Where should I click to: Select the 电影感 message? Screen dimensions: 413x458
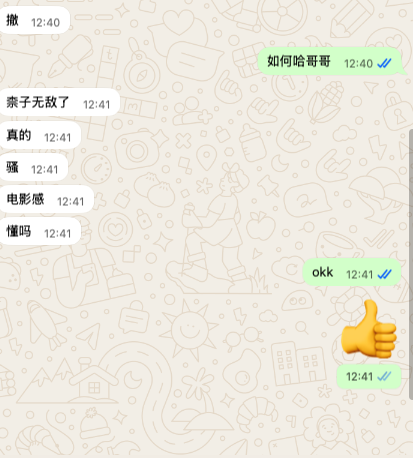pyautogui.click(x=46, y=199)
